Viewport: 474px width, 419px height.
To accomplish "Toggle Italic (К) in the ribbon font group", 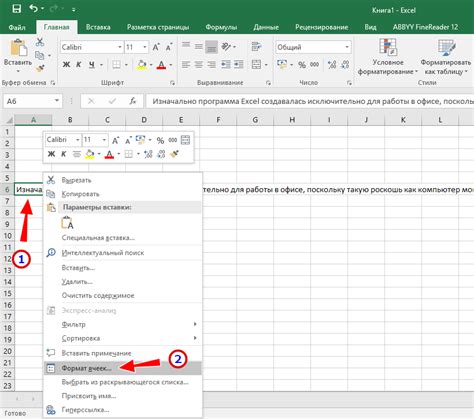I will [79, 65].
